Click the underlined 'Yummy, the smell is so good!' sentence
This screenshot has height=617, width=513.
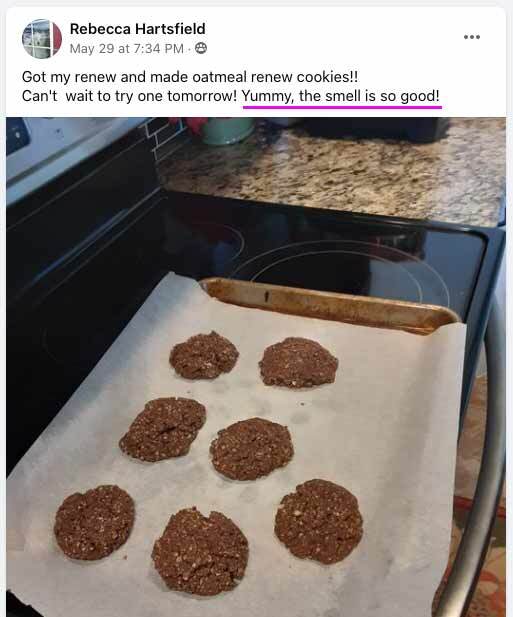(x=340, y=96)
